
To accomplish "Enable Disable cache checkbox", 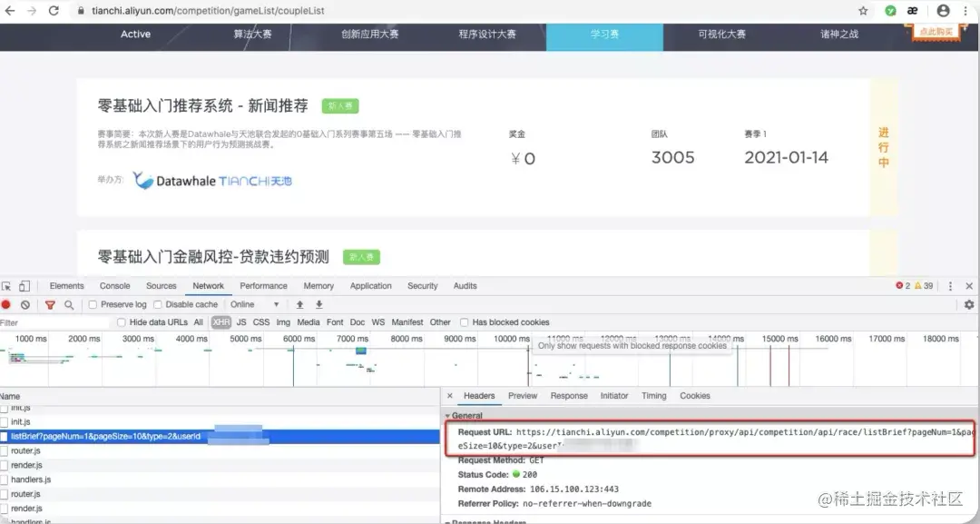I will point(158,304).
